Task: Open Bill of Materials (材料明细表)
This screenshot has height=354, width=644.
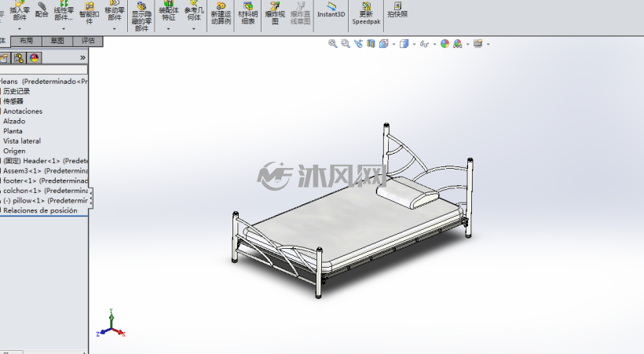Action: point(247,13)
